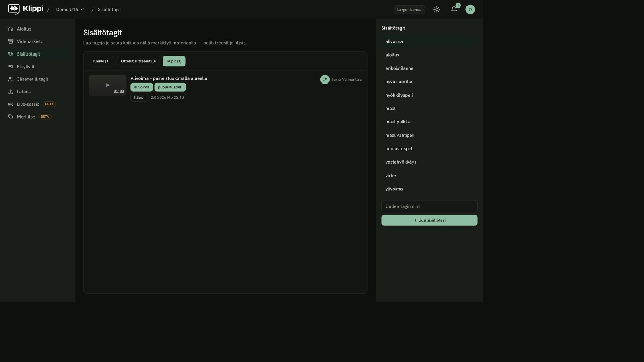Open the Merkitse tag icon
Screen dimensions: 644x362
[x=11, y=117]
